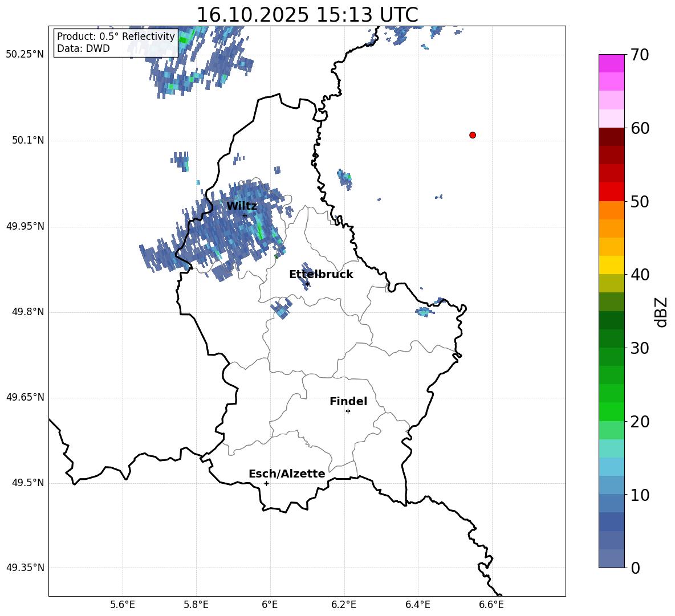Click the Ettelbruck city label
Screen dimensions: 675x616
[321, 275]
